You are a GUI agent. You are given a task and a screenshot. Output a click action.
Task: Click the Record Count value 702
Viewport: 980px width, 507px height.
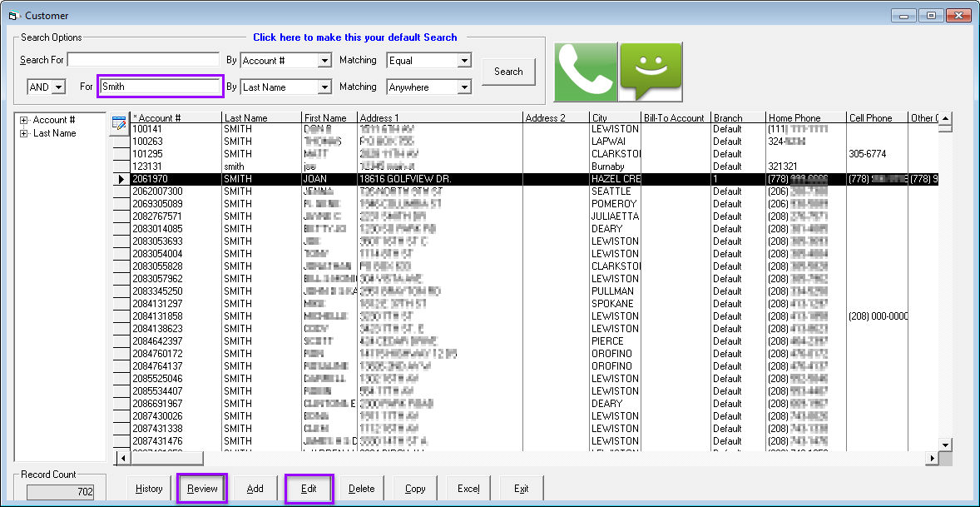pos(60,493)
